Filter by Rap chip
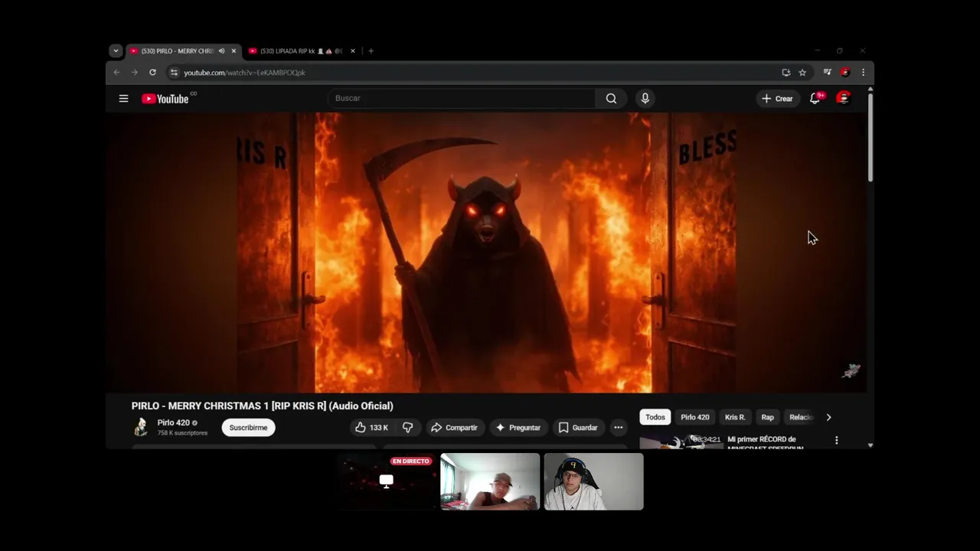Viewport: 980px width, 551px height. coord(767,417)
